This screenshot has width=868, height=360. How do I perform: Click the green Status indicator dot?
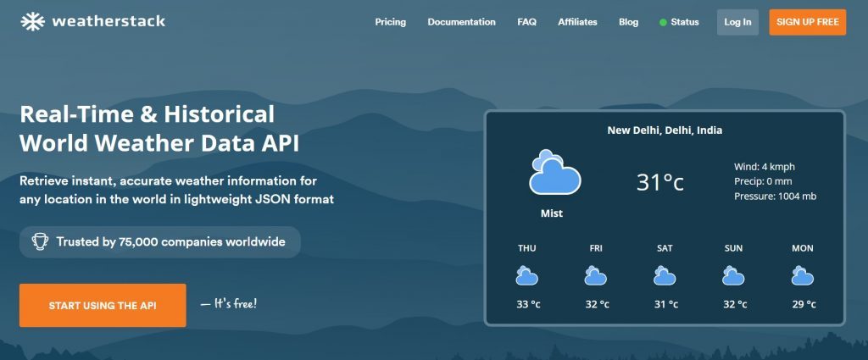[663, 23]
